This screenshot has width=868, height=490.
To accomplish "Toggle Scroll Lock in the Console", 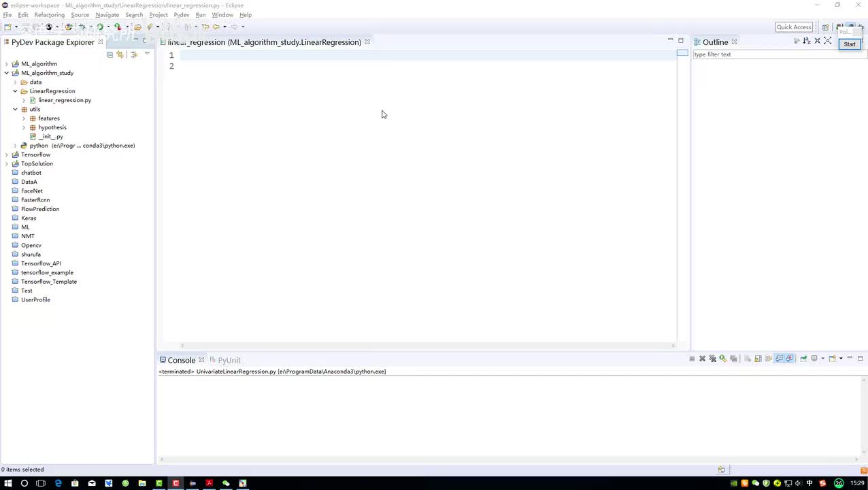I will 758,359.
